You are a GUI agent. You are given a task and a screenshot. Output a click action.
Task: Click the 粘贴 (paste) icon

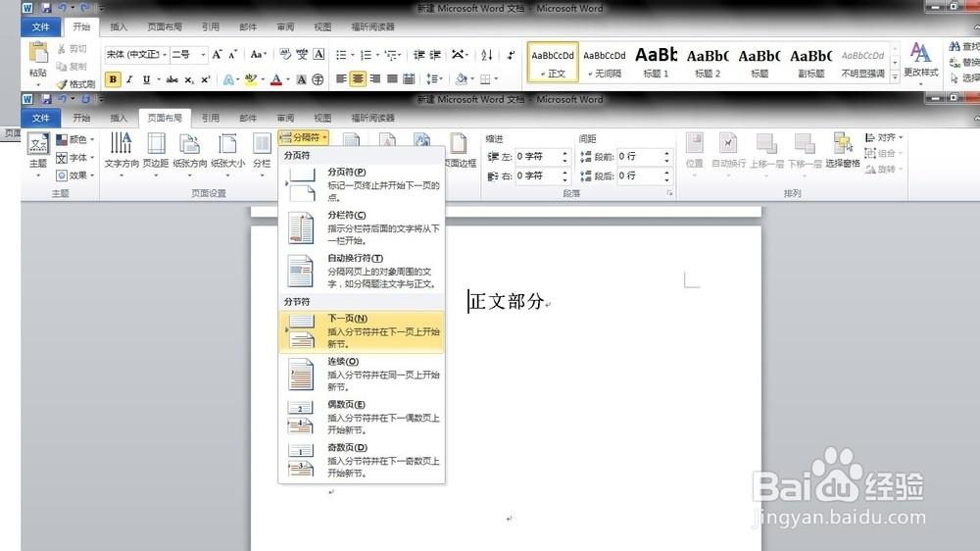38,60
